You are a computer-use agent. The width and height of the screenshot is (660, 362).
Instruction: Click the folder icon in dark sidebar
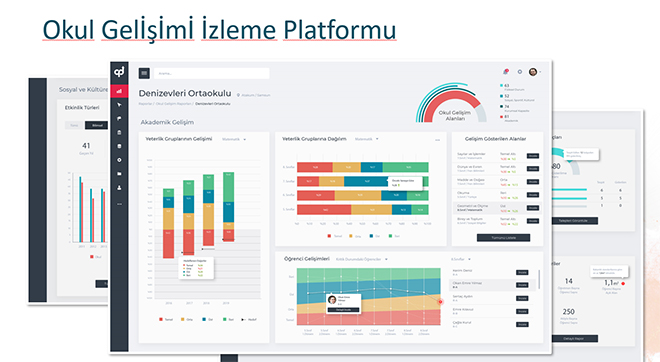point(119,174)
